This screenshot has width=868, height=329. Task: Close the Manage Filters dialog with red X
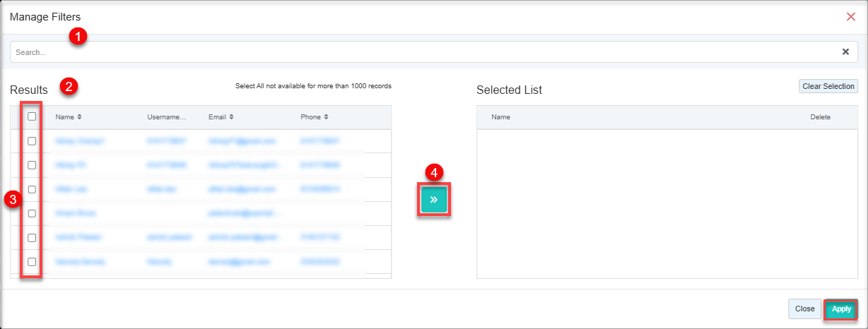pyautogui.click(x=850, y=16)
